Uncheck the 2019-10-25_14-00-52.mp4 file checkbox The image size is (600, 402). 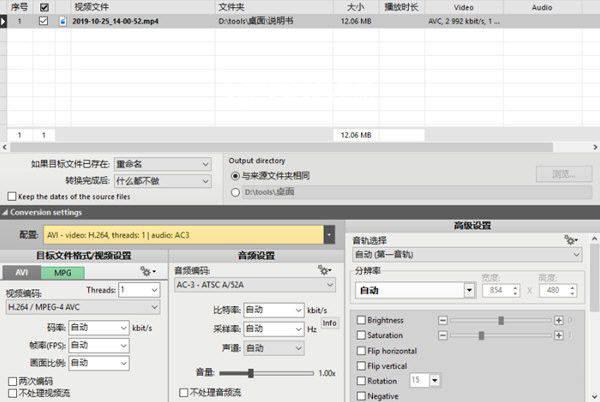43,21
